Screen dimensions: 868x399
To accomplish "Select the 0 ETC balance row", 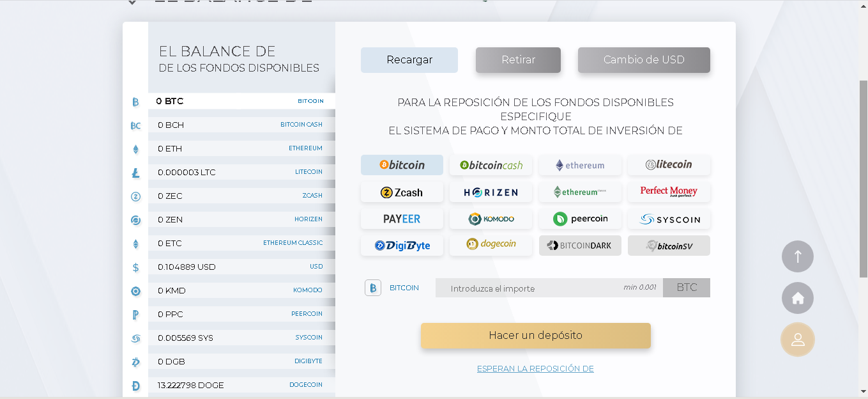I will click(x=241, y=243).
